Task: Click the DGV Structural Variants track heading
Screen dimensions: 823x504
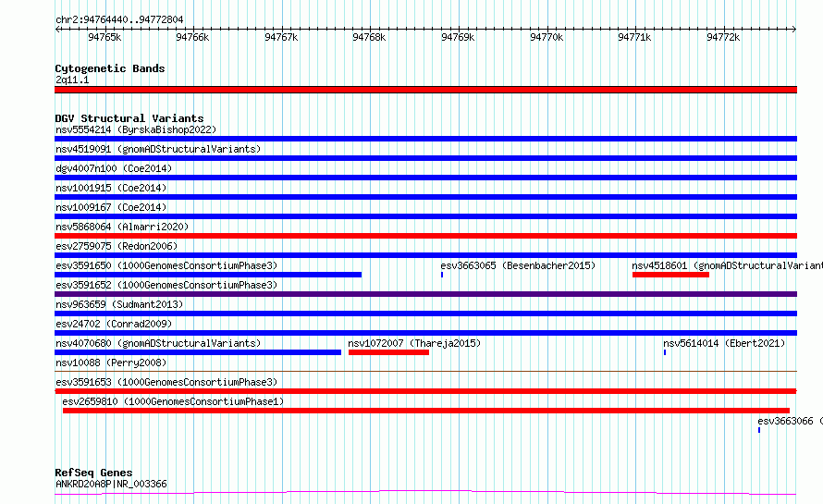Action: tap(129, 118)
